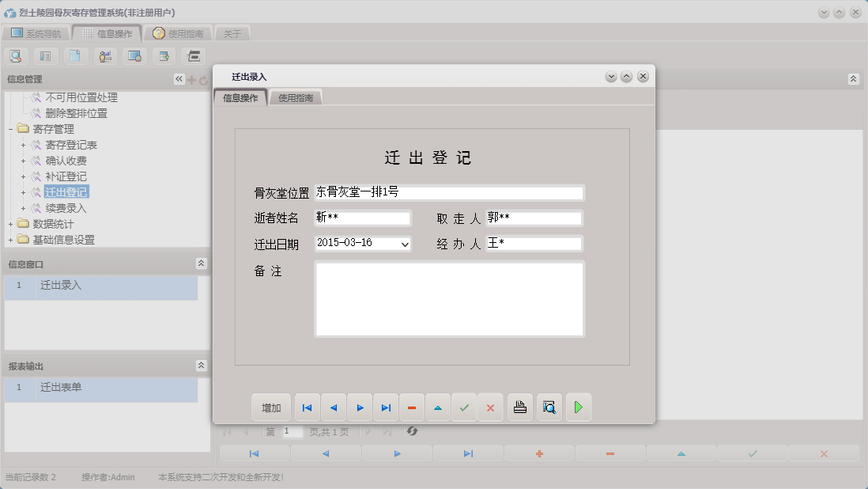868x489 pixels.
Task: Open the report list icon on the toolbar
Action: point(45,56)
